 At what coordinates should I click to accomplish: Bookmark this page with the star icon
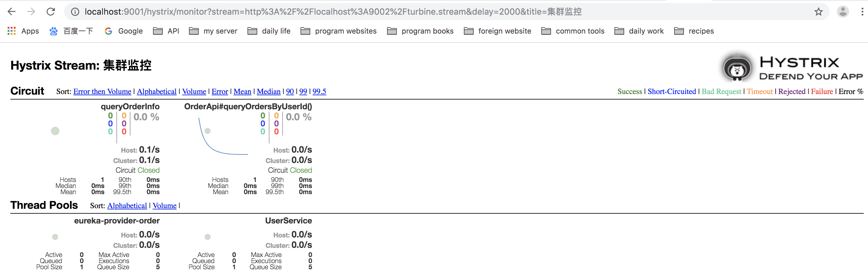coord(818,12)
